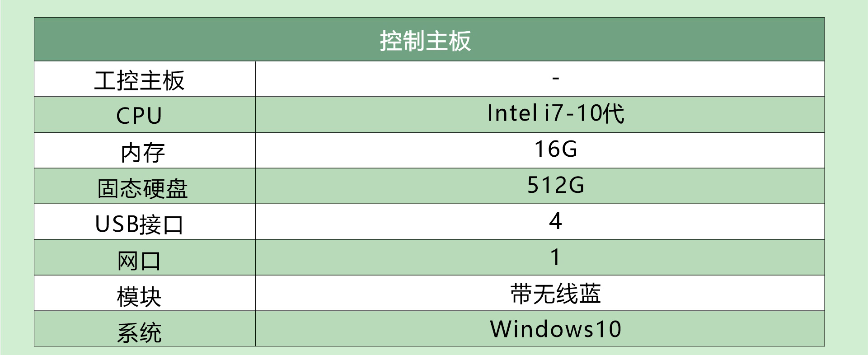Click the value 4 for USB接口
868x355 pixels.
point(555,221)
